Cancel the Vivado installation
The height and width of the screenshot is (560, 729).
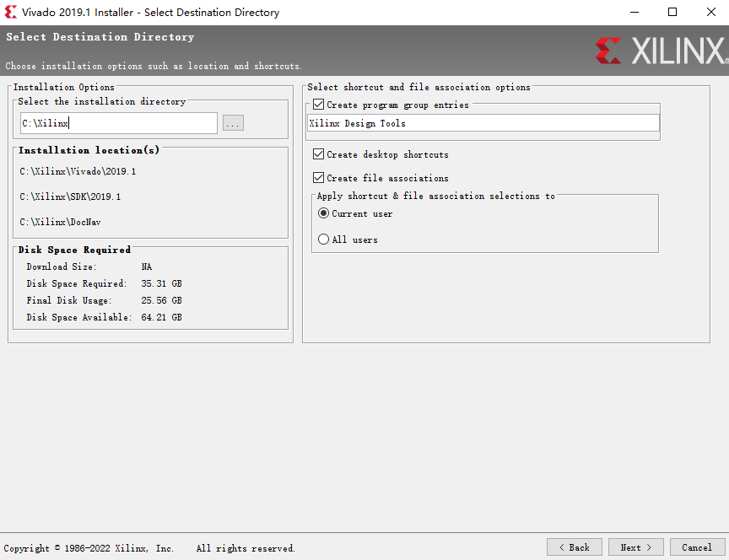tap(698, 547)
